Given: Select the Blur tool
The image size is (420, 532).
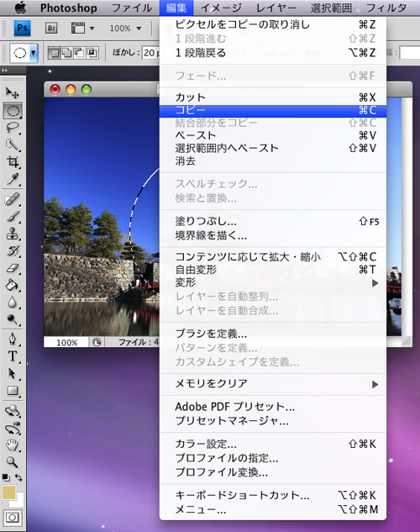Looking at the screenshot, I should click(x=13, y=302).
